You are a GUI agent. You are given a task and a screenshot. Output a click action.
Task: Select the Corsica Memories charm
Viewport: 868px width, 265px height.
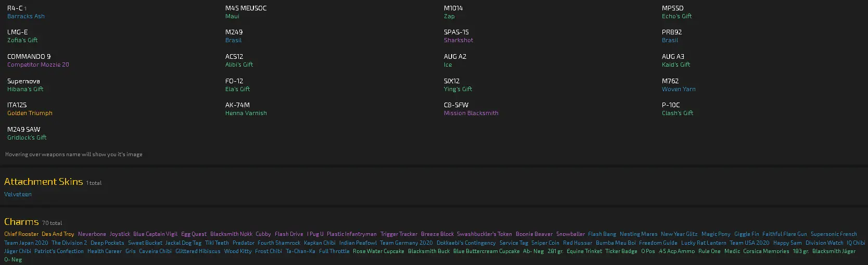(x=766, y=251)
